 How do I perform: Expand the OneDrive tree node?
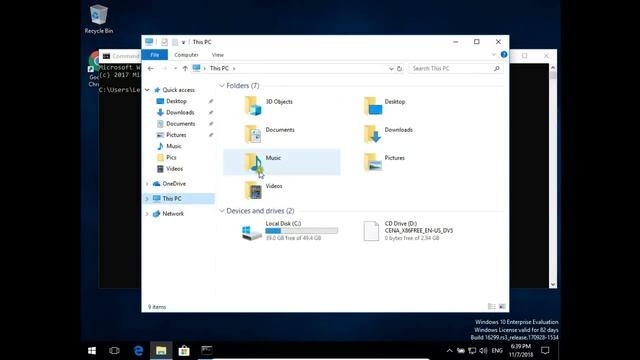coord(147,184)
